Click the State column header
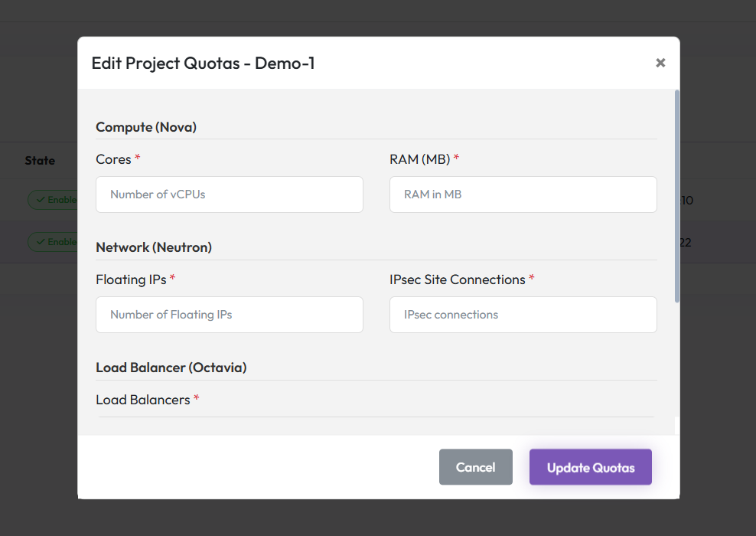Screen dimensions: 756x536 point(40,161)
